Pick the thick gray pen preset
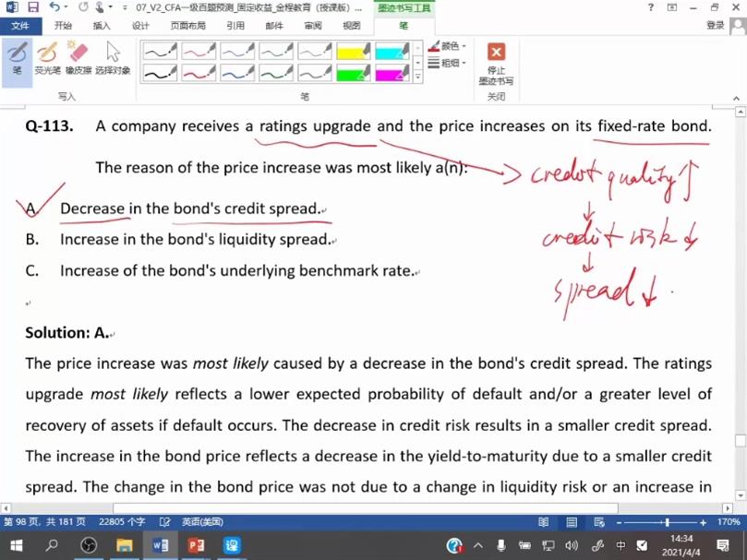This screenshot has height=560, width=747. coord(314,73)
